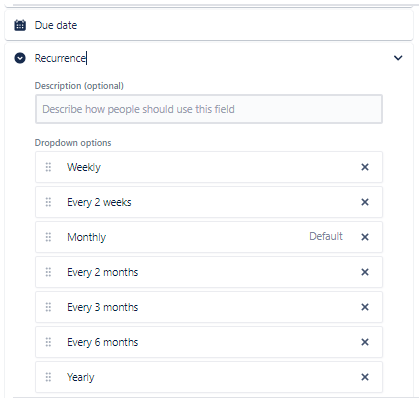Remove the Yearly dropdown option
This screenshot has width=419, height=403.
click(365, 377)
